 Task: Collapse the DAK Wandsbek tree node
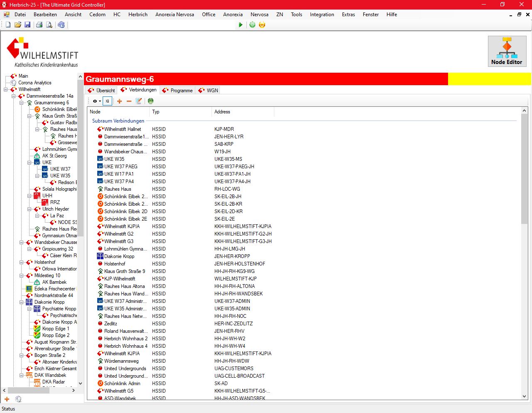point(22,375)
